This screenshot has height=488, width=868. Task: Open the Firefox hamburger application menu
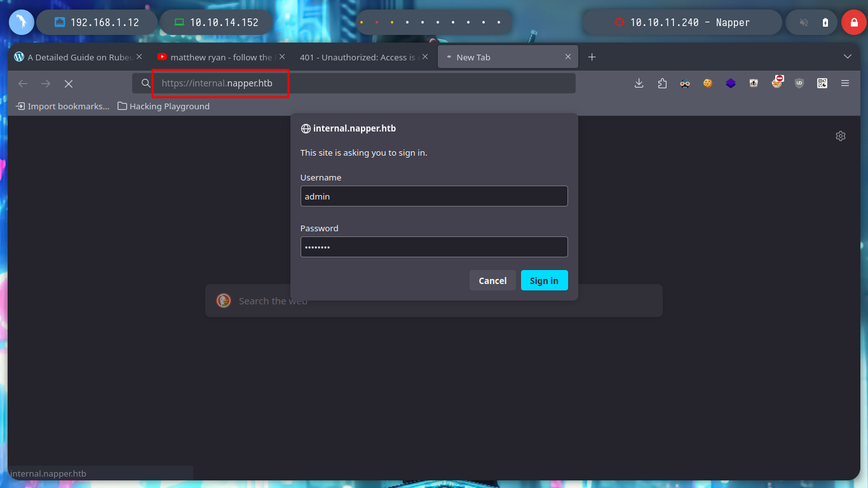click(x=845, y=83)
